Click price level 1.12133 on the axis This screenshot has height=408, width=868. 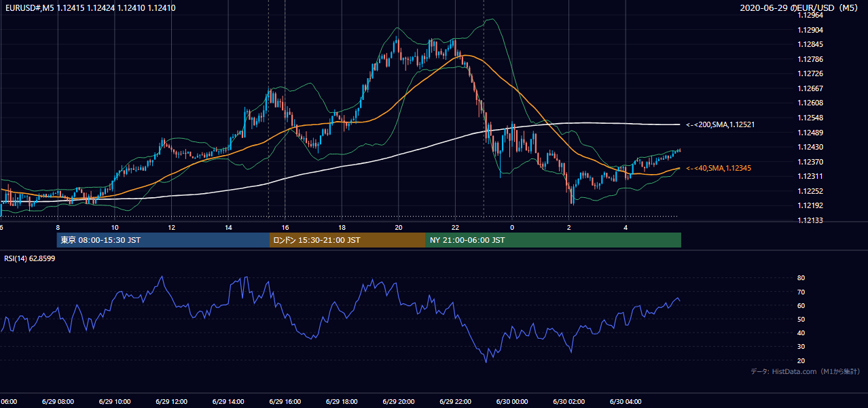810,220
